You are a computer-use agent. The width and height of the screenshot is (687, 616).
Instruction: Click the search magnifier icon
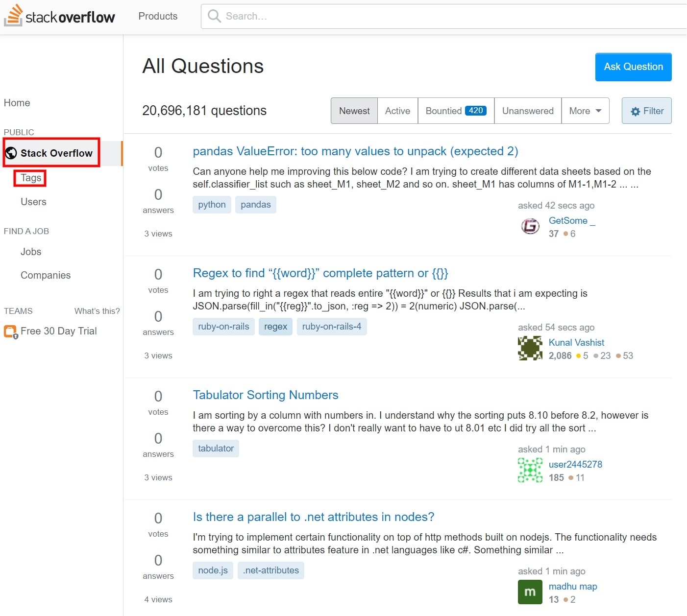pyautogui.click(x=214, y=16)
